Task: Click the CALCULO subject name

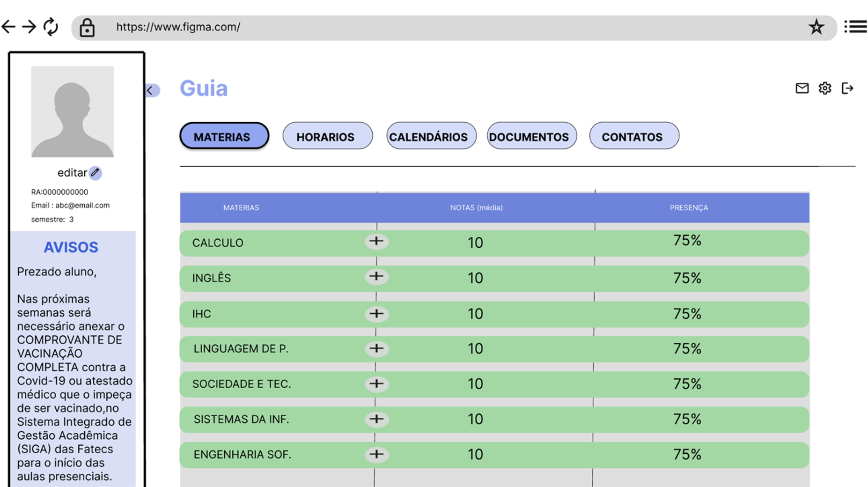Action: 218,243
